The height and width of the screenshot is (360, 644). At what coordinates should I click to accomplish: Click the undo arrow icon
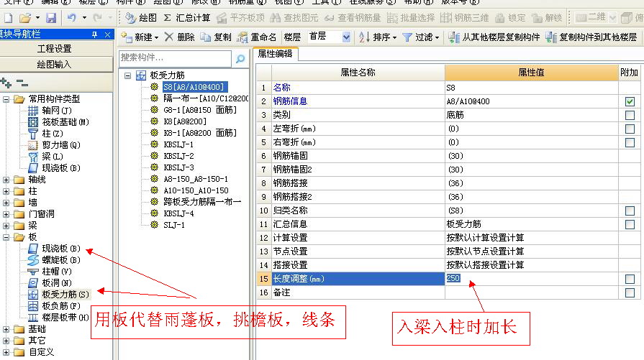72,18
